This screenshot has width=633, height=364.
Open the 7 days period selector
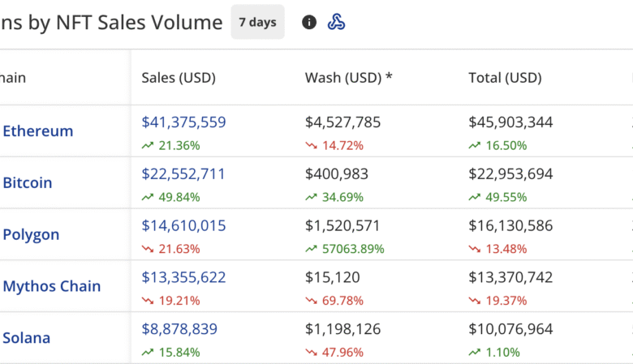pyautogui.click(x=257, y=22)
